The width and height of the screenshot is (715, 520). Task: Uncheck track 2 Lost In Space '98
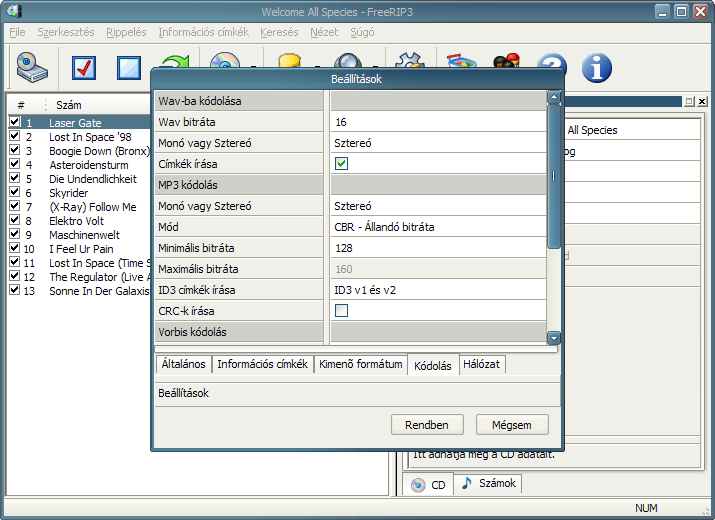click(15, 136)
